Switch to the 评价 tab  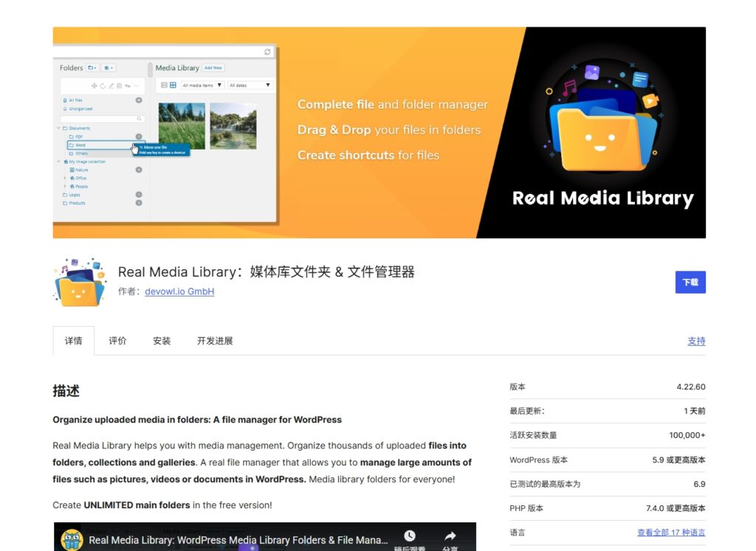coord(117,341)
